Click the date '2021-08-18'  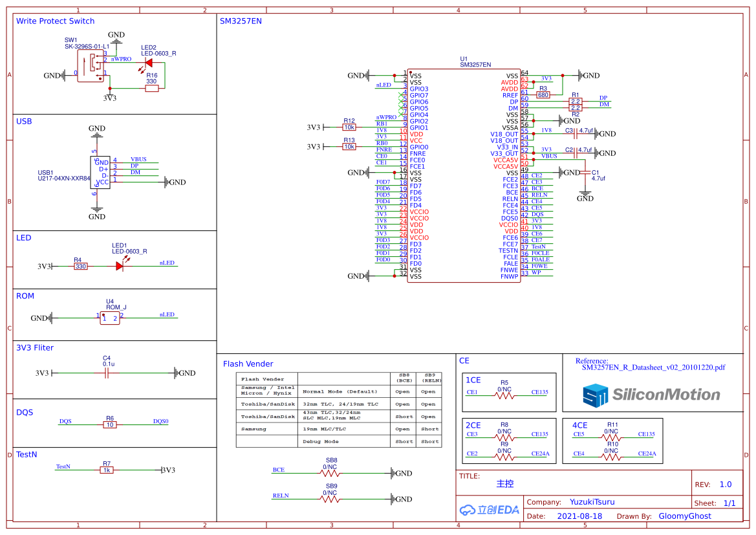pos(579,516)
